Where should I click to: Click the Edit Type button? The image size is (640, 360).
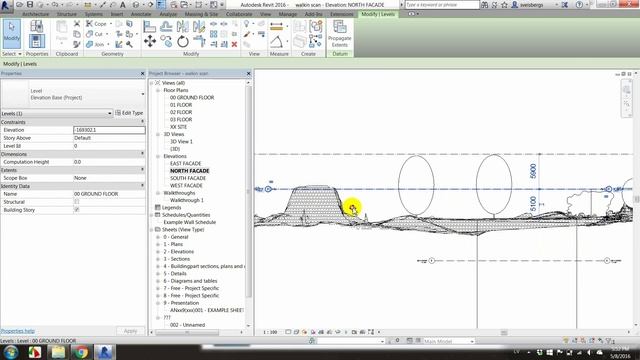129,113
